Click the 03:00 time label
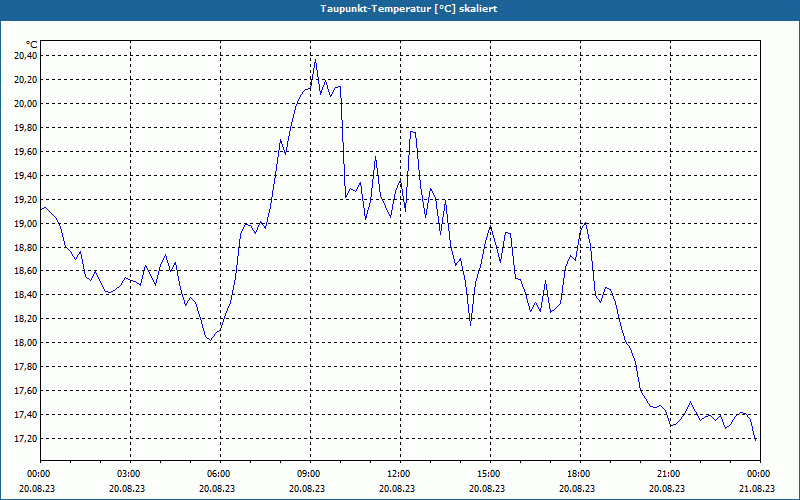 coord(131,474)
